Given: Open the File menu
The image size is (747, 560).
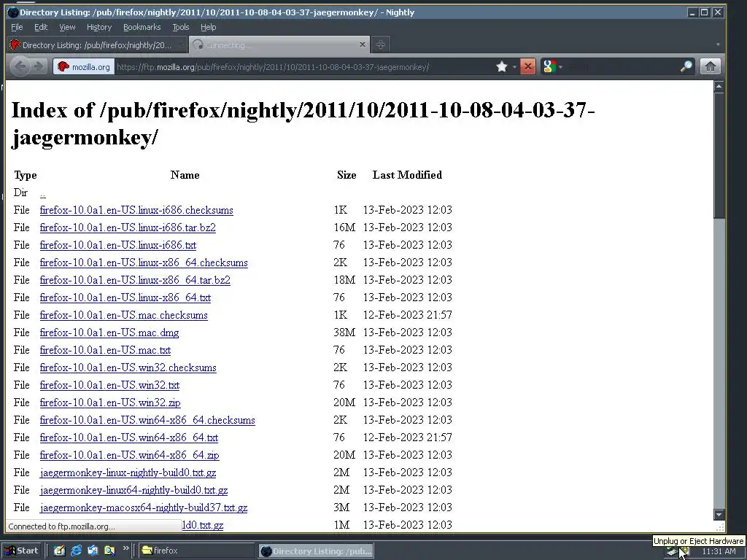Looking at the screenshot, I should (17, 27).
